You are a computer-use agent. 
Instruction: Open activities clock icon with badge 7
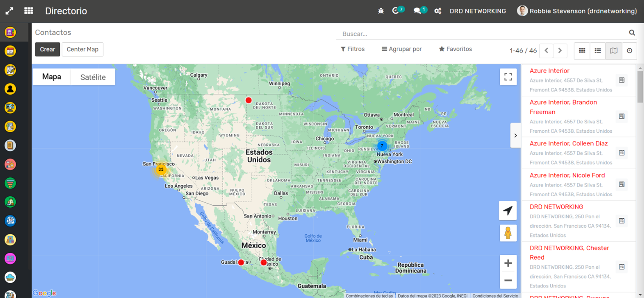click(x=396, y=11)
